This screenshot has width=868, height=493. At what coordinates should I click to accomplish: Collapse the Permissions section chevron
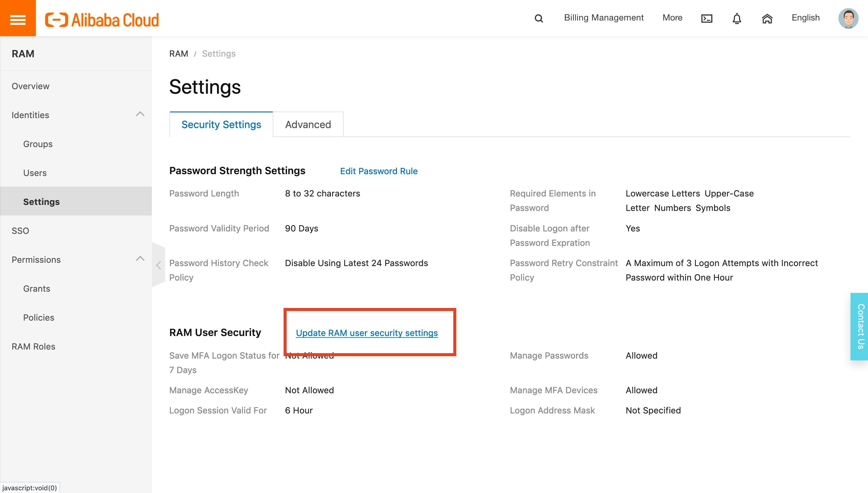pos(140,259)
